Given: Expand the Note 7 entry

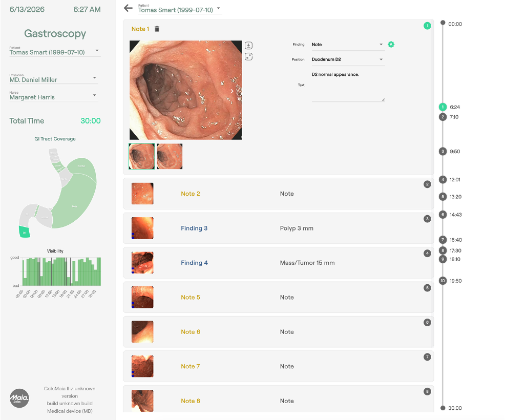Looking at the screenshot, I should 278,366.
